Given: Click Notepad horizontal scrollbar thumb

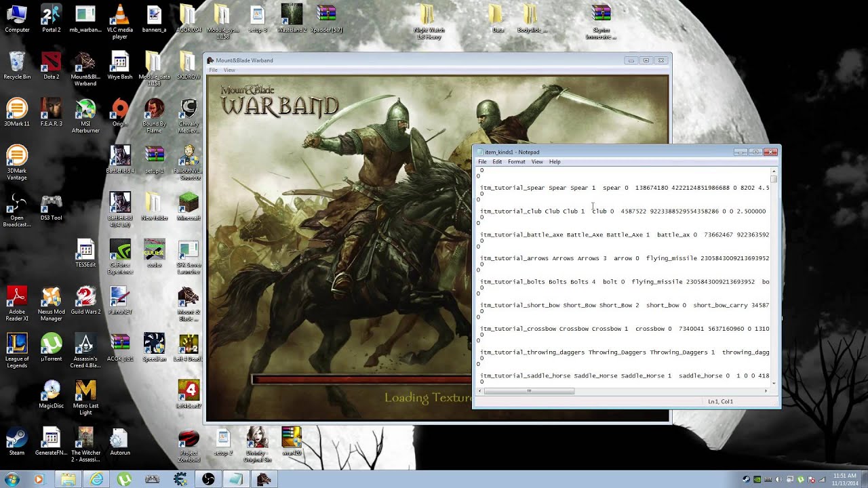Looking at the screenshot, I should [x=529, y=391].
